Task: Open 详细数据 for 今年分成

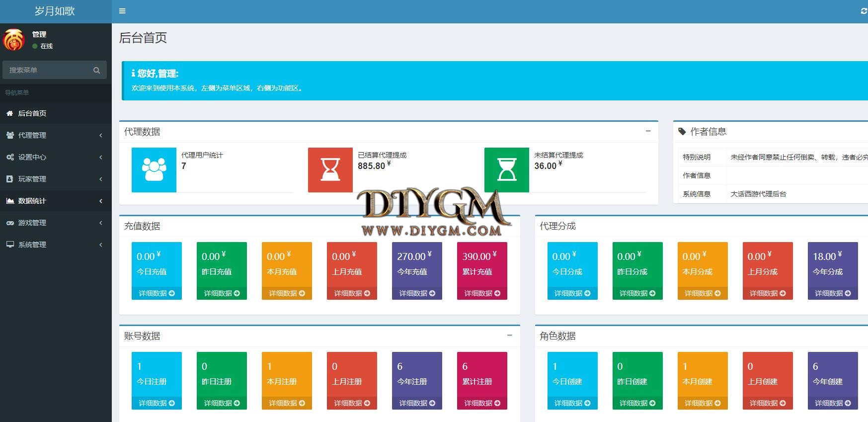Action: (833, 293)
